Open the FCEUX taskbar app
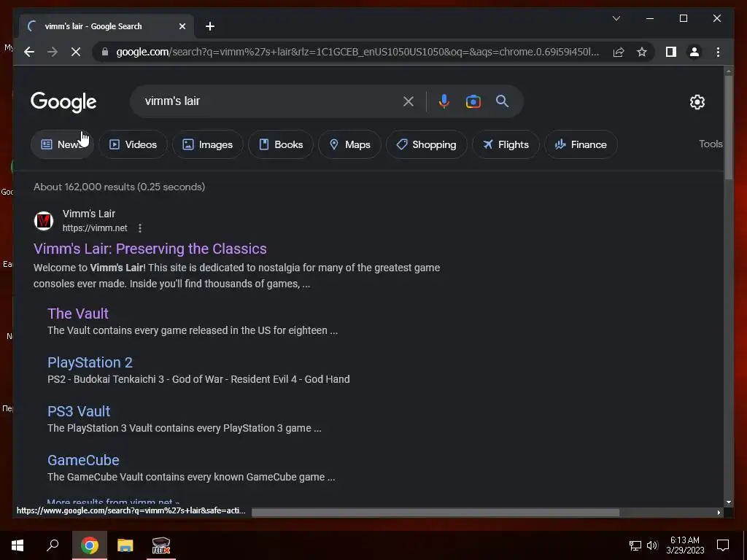747x560 pixels. [161, 545]
